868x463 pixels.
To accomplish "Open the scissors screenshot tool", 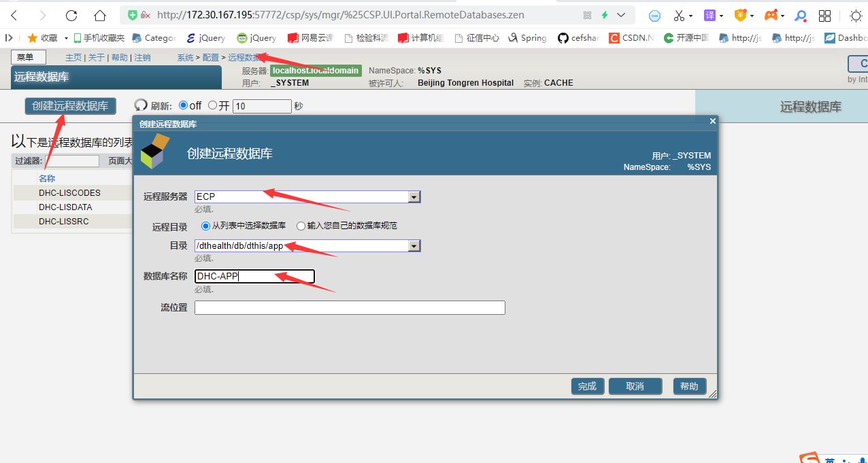I will (x=679, y=15).
